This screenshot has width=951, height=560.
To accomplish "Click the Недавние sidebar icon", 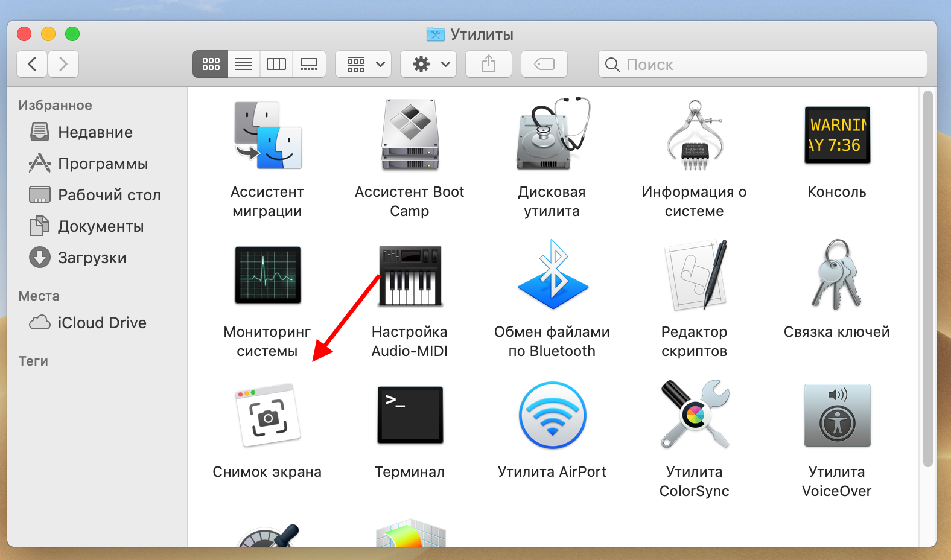I will pyautogui.click(x=40, y=132).
